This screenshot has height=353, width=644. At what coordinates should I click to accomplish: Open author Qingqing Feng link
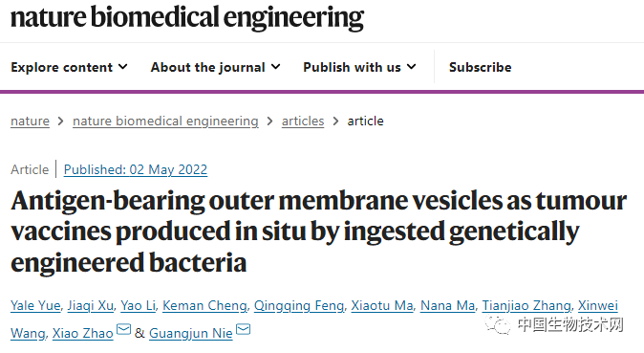299,306
